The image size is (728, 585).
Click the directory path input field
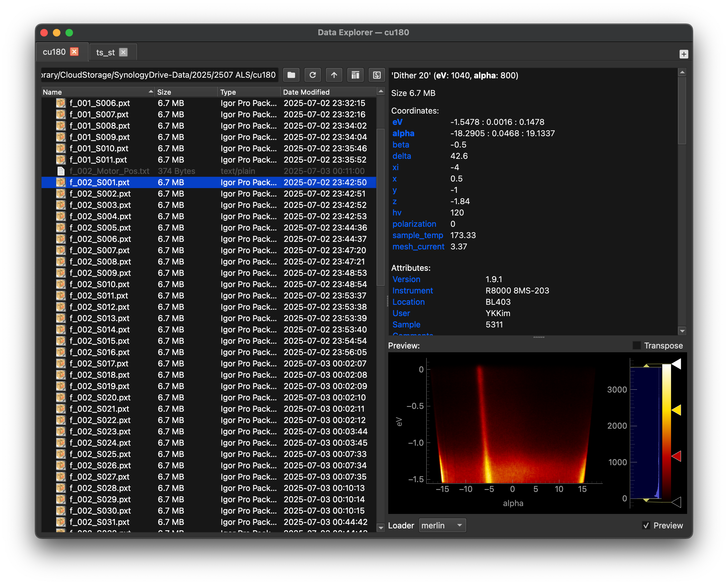click(x=160, y=75)
